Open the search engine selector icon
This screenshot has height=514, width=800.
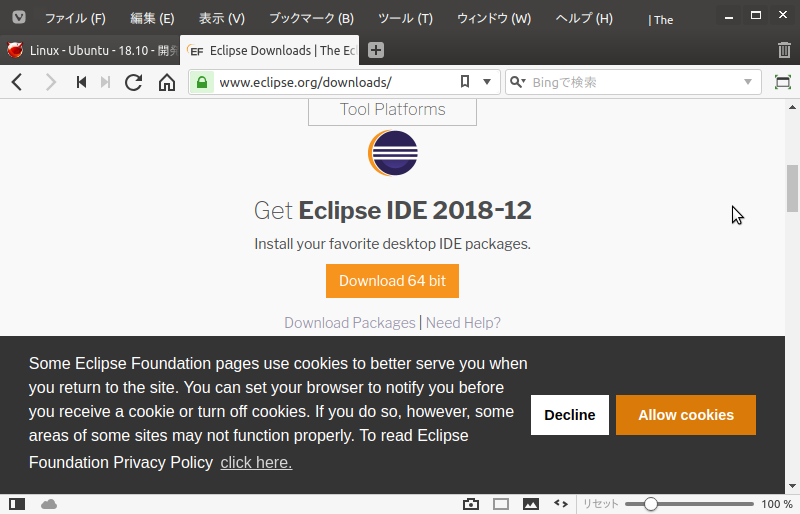(x=518, y=82)
